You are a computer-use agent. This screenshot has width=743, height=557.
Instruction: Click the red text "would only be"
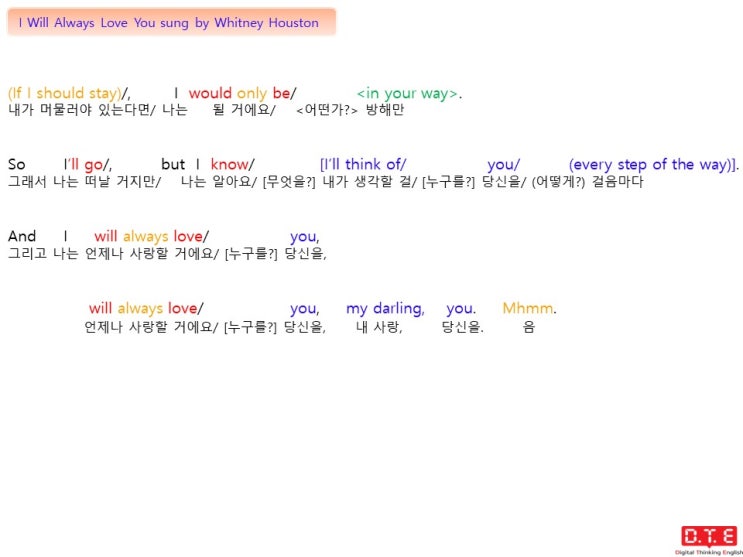click(239, 93)
